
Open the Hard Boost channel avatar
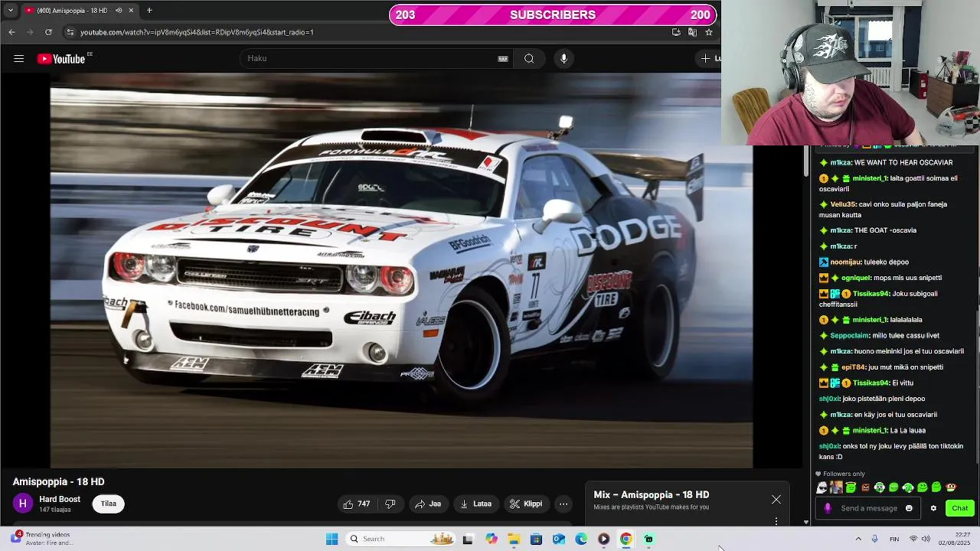pos(23,504)
